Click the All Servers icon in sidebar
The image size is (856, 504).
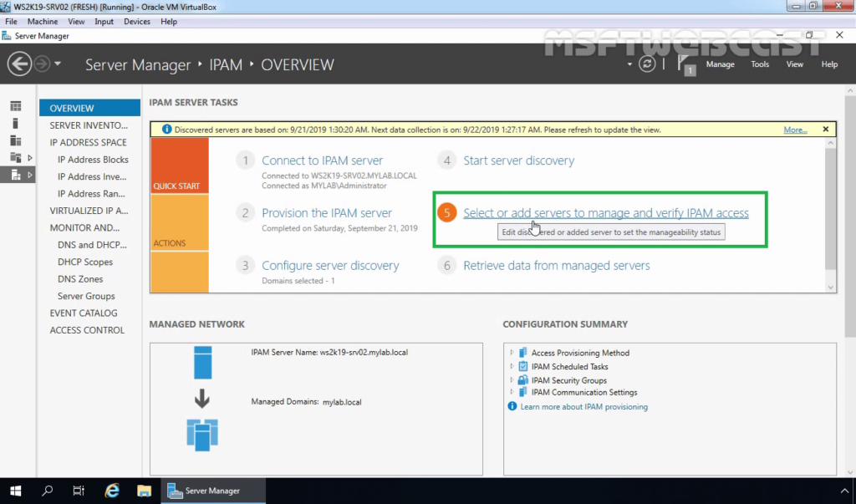16,141
